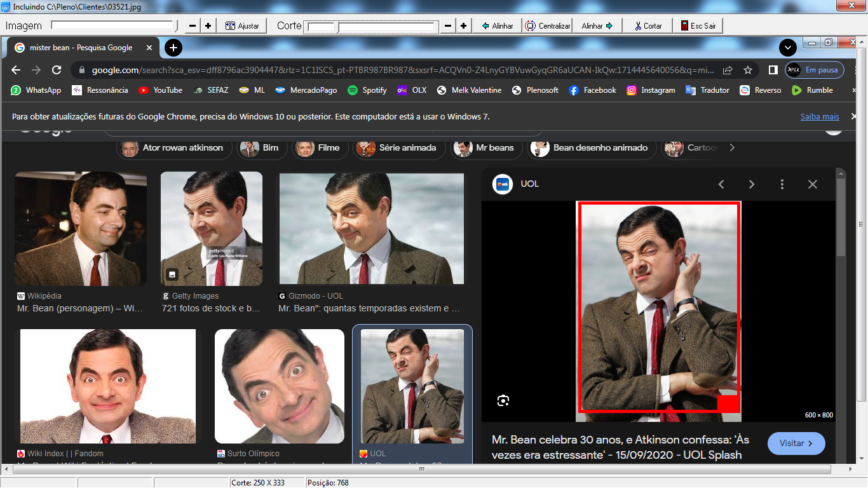Screen dimensions: 868x488
Task: Align crop left with the left Alinhar button
Action: pyautogui.click(x=498, y=25)
